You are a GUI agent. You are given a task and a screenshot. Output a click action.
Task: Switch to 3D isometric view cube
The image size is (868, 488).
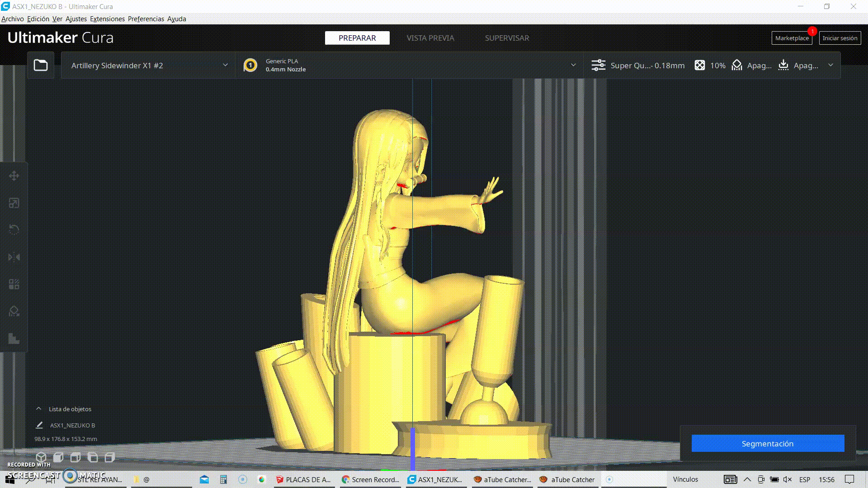41,457
